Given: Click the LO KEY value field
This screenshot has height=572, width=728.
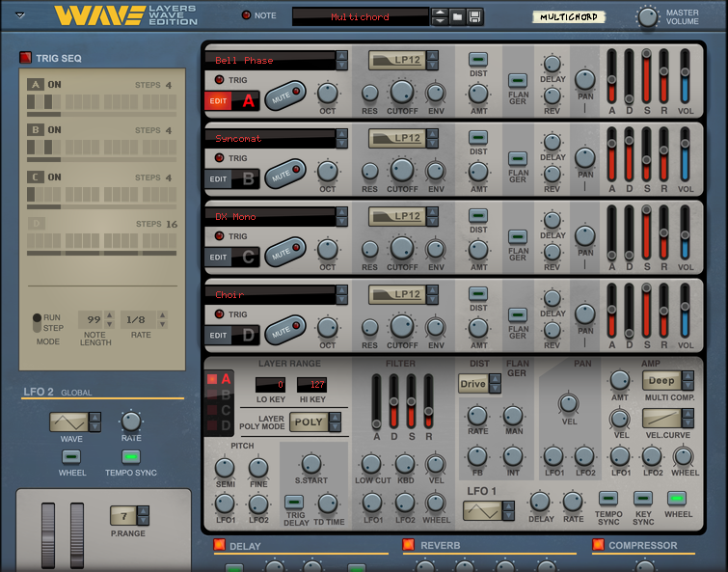Looking at the screenshot, I should [x=270, y=385].
